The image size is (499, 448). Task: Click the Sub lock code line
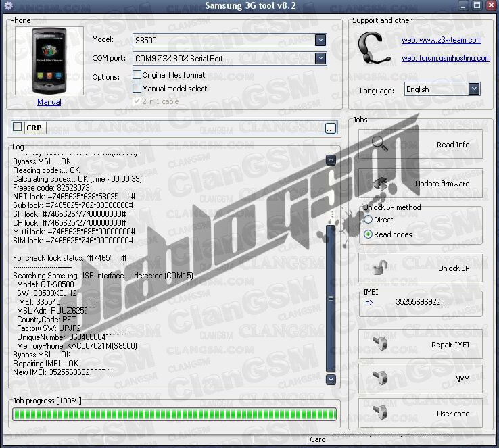[x=73, y=205]
